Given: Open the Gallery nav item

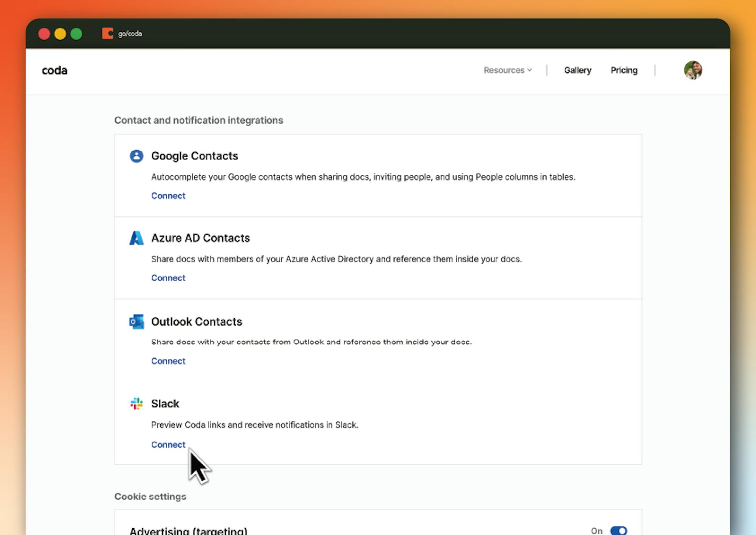Looking at the screenshot, I should (x=578, y=70).
